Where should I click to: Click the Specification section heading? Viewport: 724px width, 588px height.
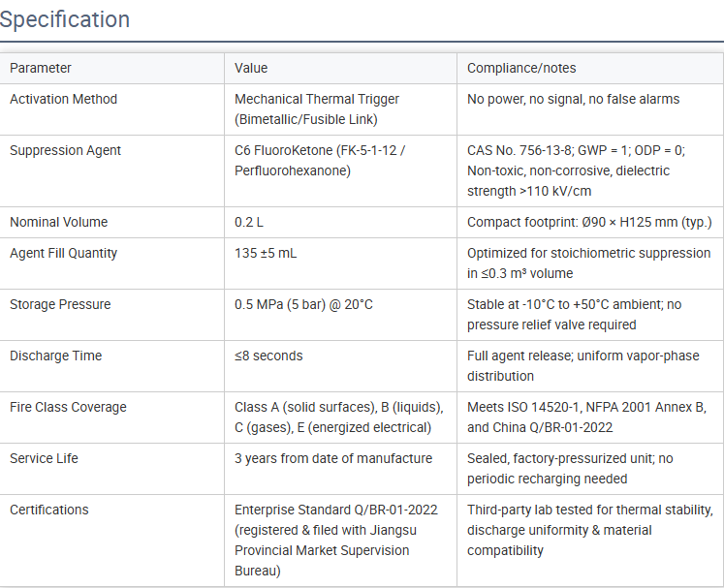click(65, 19)
